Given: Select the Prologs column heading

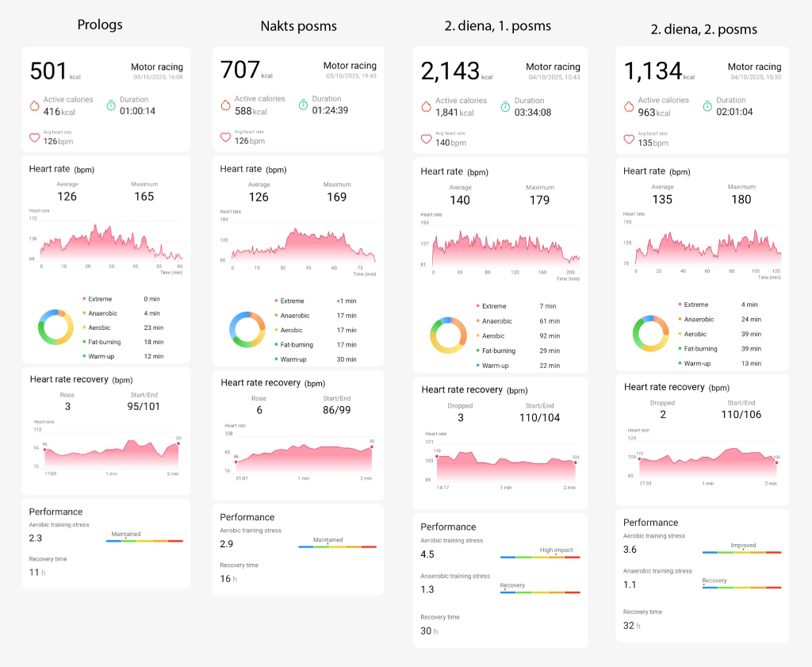Looking at the screenshot, I should pos(100,25).
